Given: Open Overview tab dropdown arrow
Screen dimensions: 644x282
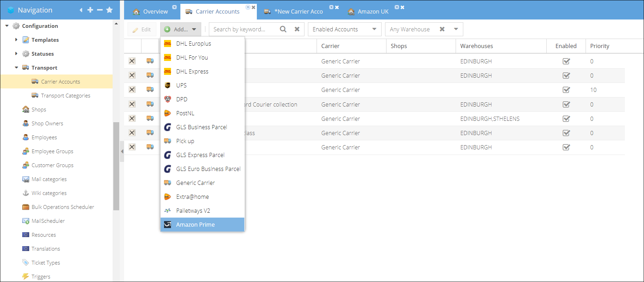Looking at the screenshot, I should [x=174, y=7].
